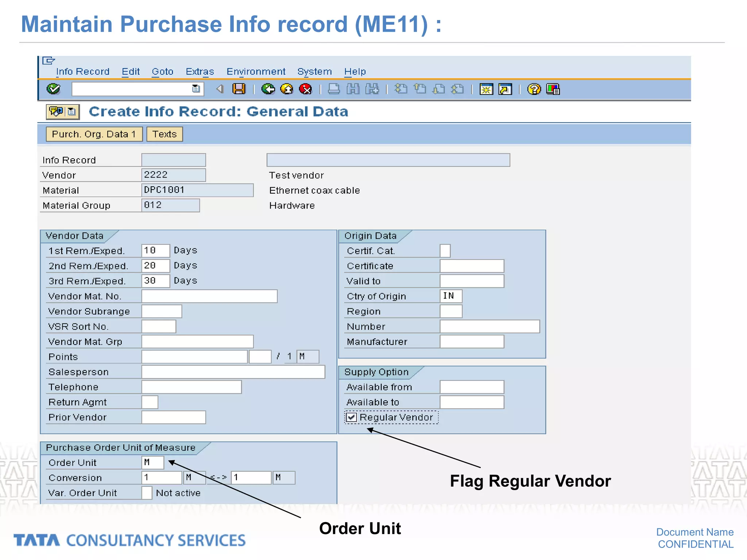This screenshot has height=560, width=747.
Task: Click the Salesperson input field
Action: 233,372
